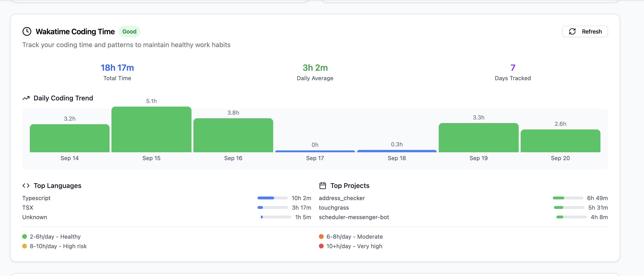Click the Sep 20 bar showing 2.6h
Screen dimensions: 644x276
point(560,141)
